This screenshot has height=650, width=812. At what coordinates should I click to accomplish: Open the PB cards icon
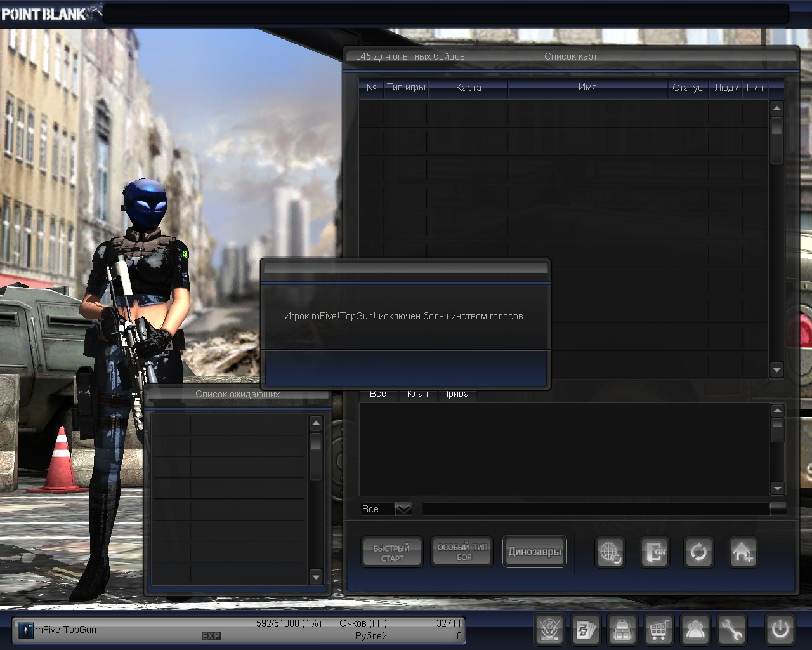coord(586,630)
